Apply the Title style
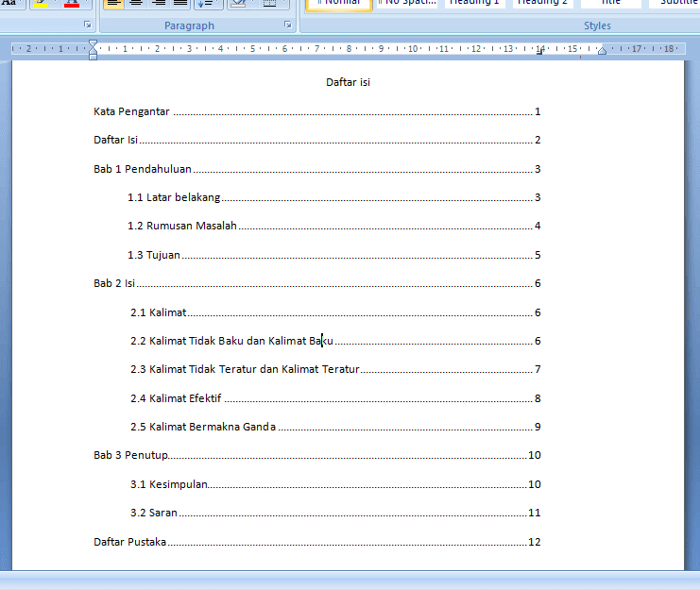 point(610,4)
